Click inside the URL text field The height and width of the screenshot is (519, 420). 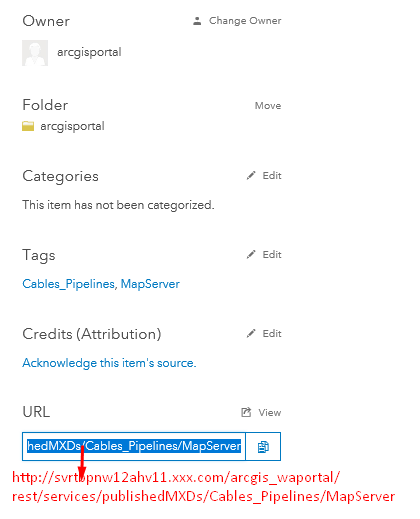[134, 446]
